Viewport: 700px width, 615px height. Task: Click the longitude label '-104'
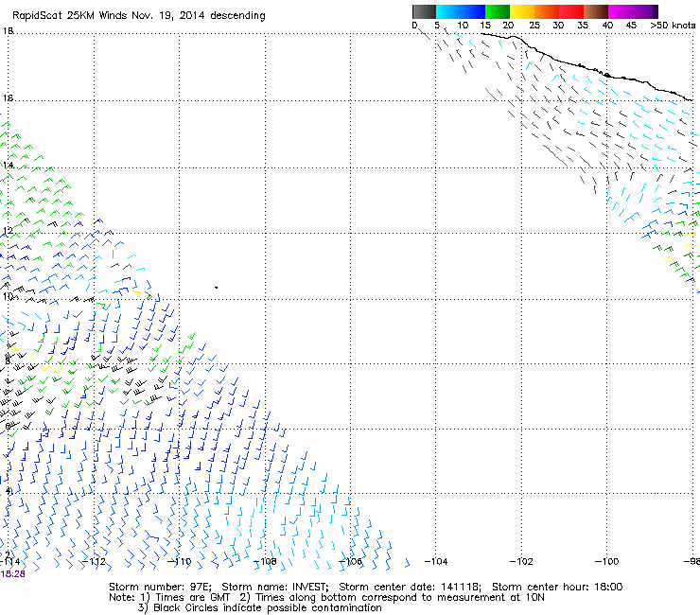point(435,561)
